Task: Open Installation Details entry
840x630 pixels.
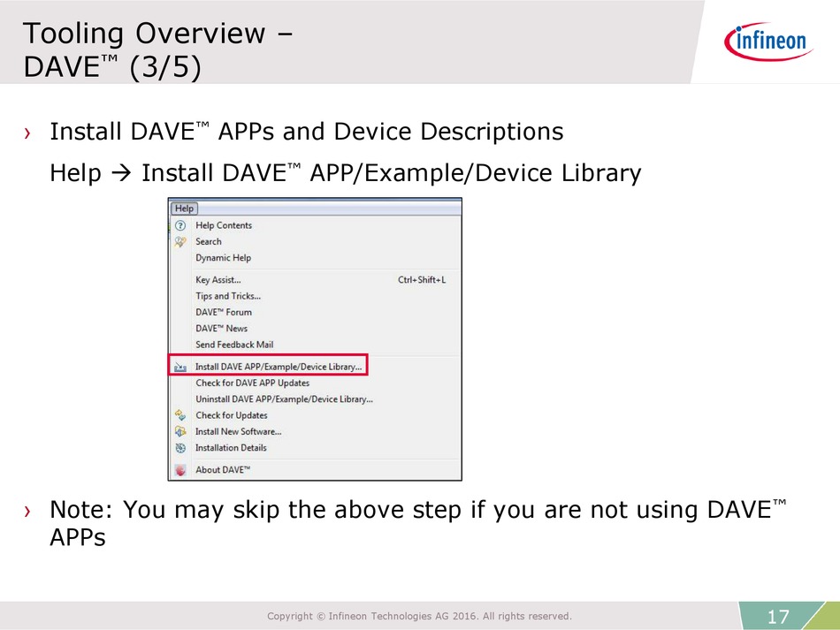Action: point(231,447)
